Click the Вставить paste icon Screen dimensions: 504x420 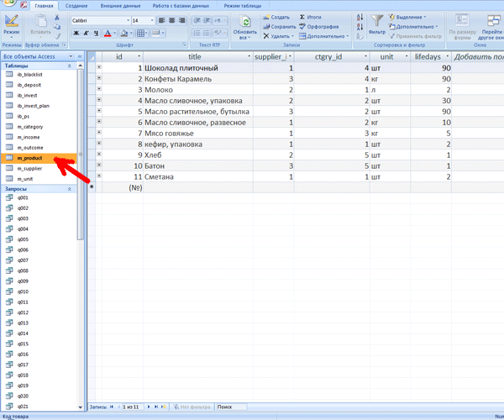coord(40,20)
